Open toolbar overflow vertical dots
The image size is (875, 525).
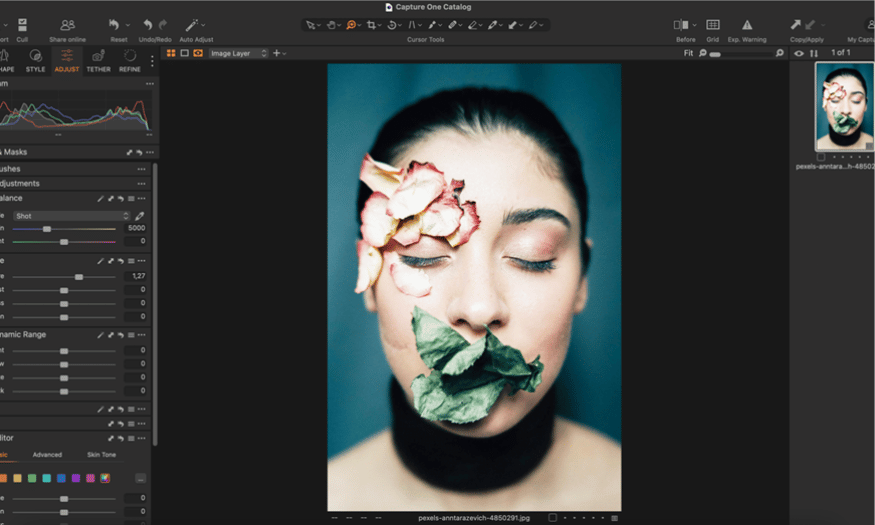[152, 61]
